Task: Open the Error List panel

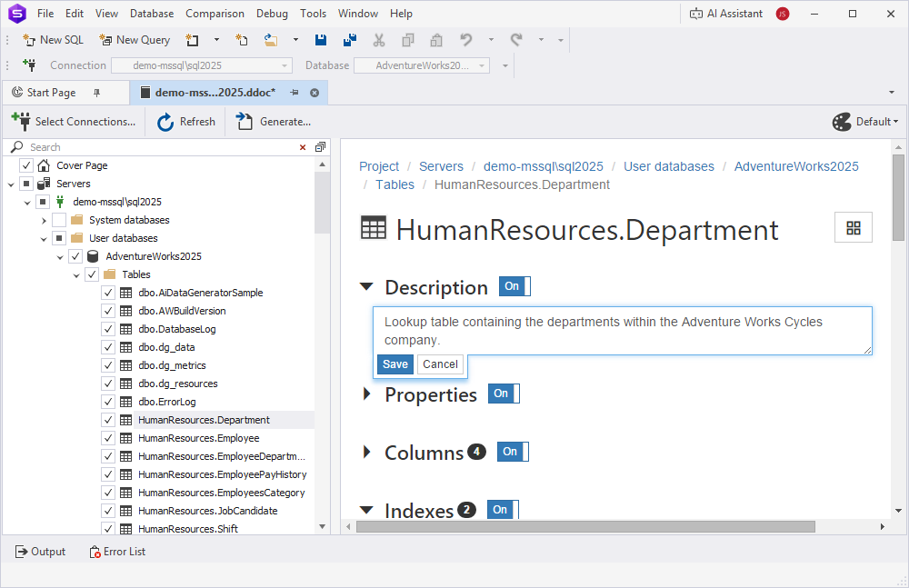Action: pos(117,552)
